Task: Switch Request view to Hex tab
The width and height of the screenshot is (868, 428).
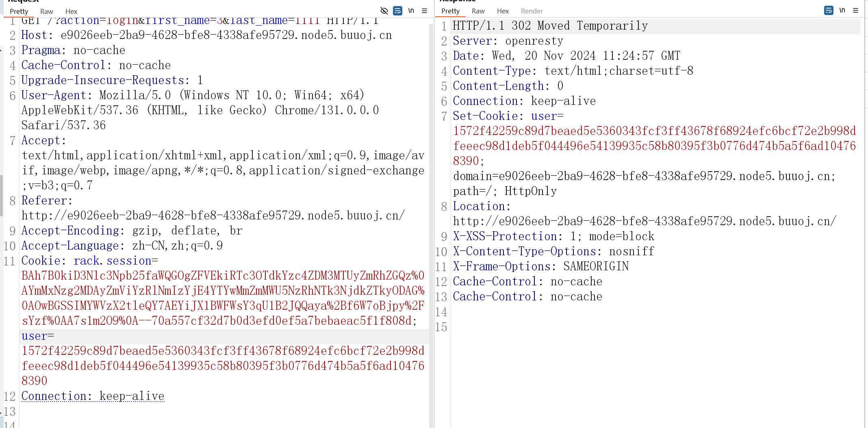Action: coord(71,11)
